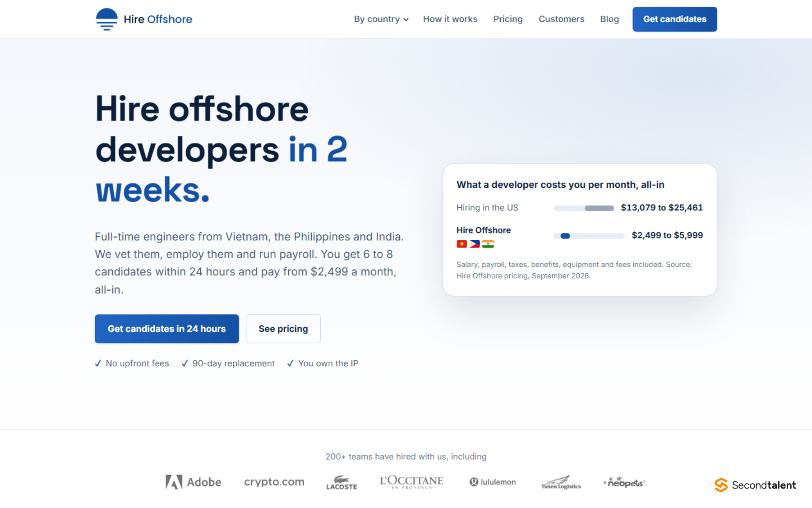Click the Get candidates header button

click(x=675, y=19)
